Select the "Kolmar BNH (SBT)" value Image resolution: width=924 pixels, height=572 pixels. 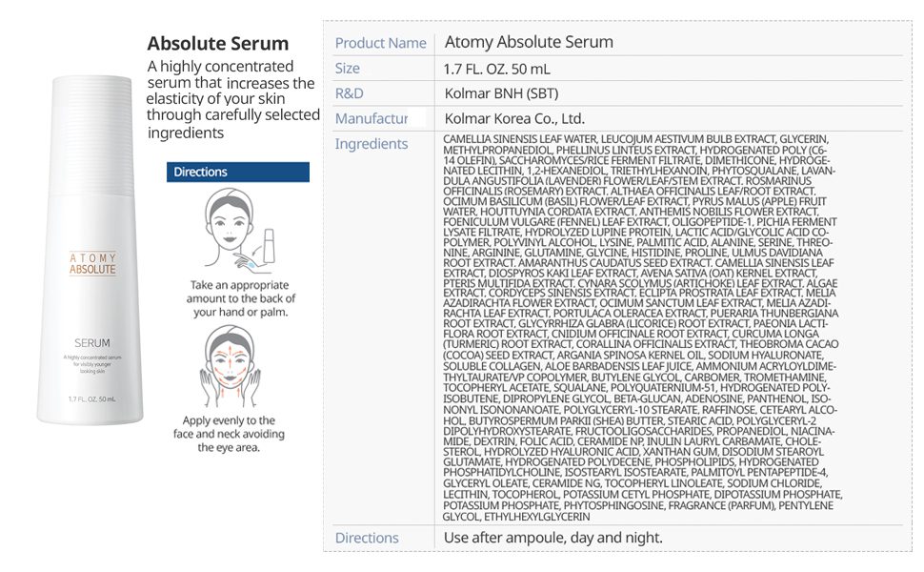tap(501, 93)
